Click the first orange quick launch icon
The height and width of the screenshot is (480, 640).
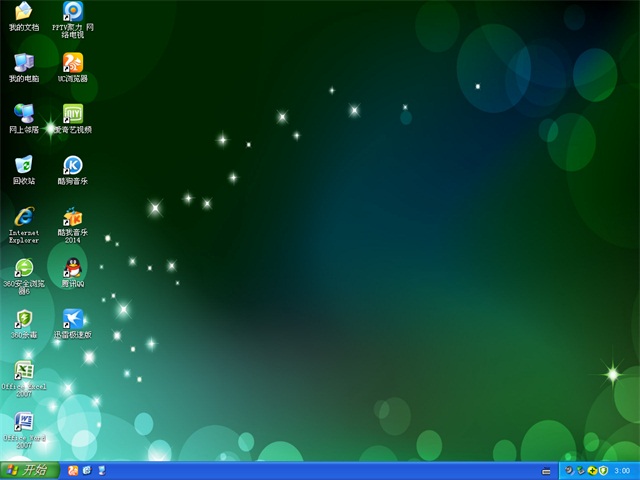(72, 470)
